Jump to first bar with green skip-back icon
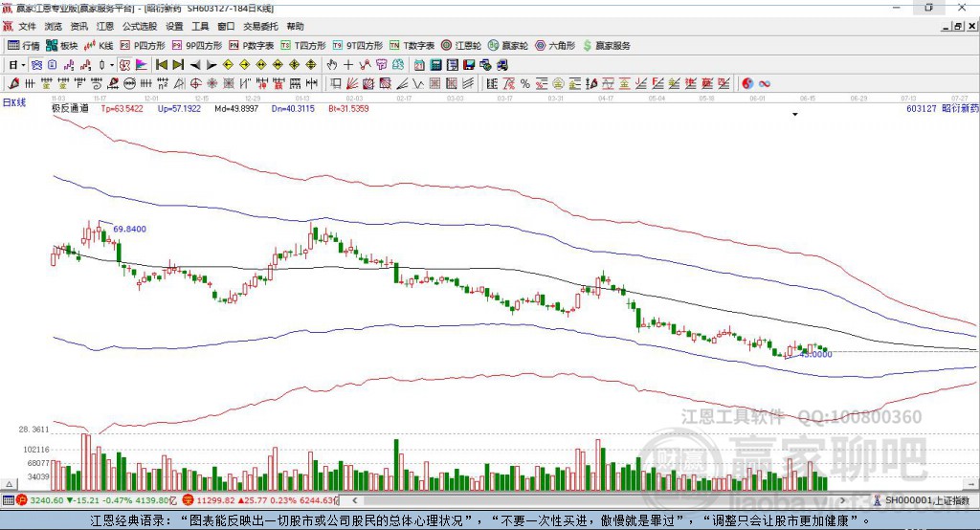 coord(161,65)
